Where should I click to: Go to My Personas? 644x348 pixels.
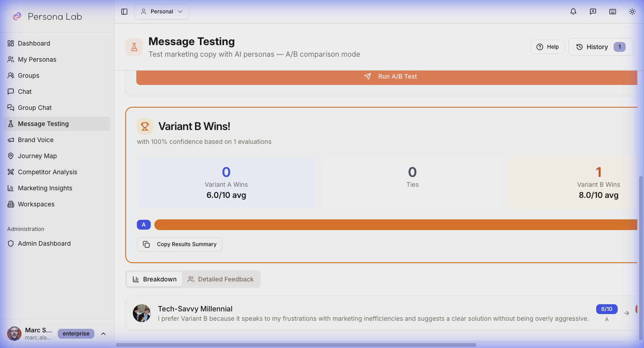pos(57,59)
